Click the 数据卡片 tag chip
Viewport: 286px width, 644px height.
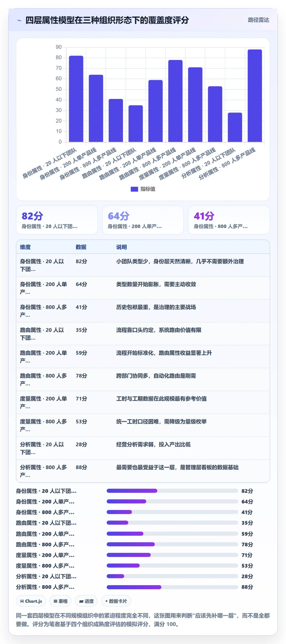click(116, 601)
